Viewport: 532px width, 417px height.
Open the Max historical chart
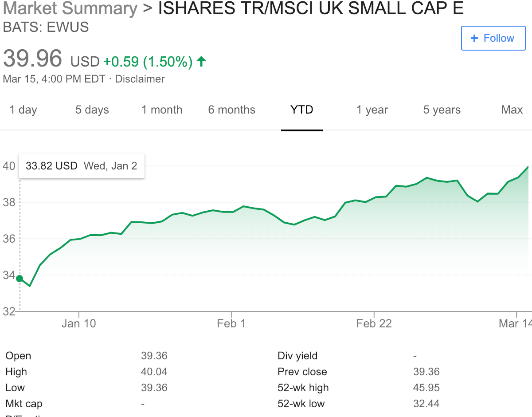(x=512, y=110)
